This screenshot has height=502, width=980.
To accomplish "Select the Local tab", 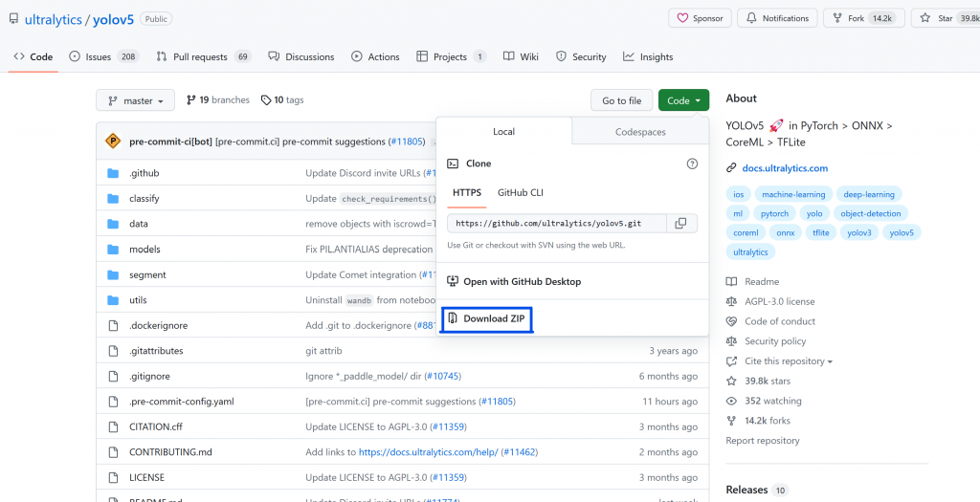I will [x=503, y=132].
